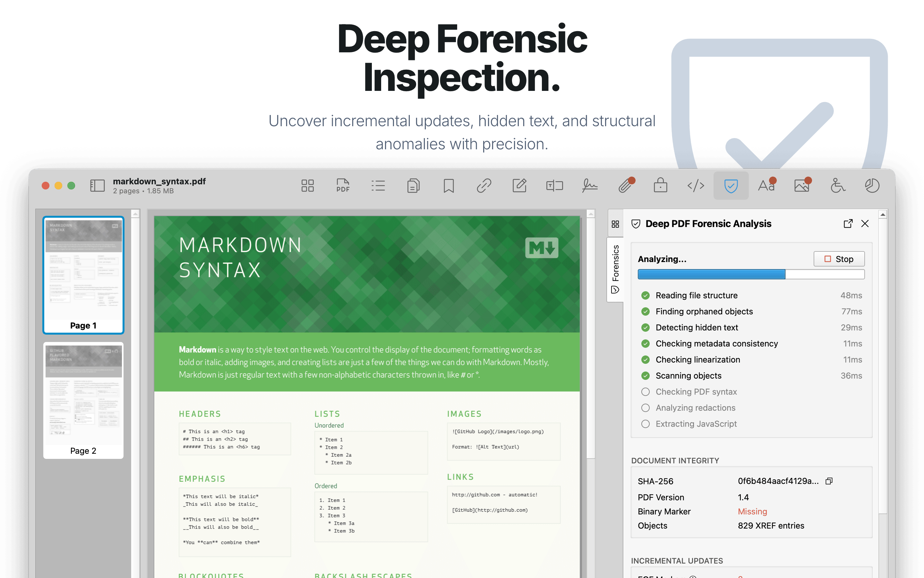Click the grid icon above Forensics tab
This screenshot has width=924, height=578.
pos(615,224)
